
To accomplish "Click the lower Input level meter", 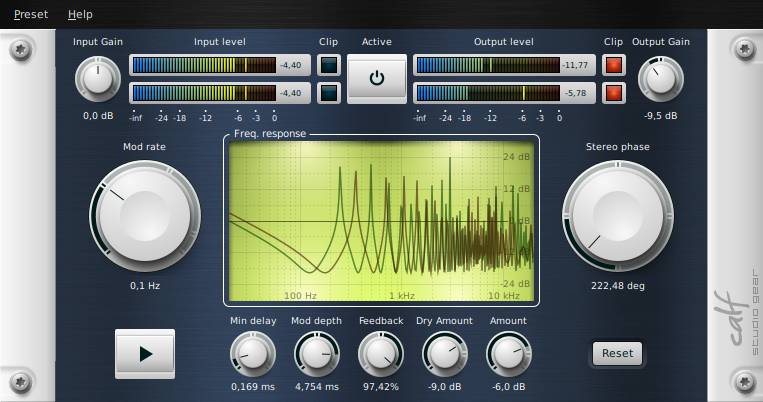I will (220, 93).
